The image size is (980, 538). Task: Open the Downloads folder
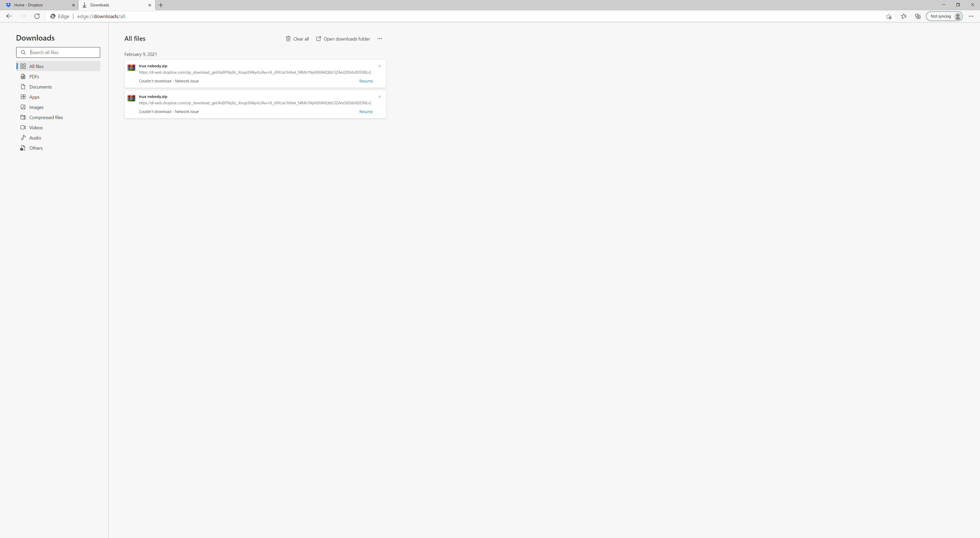(x=343, y=39)
